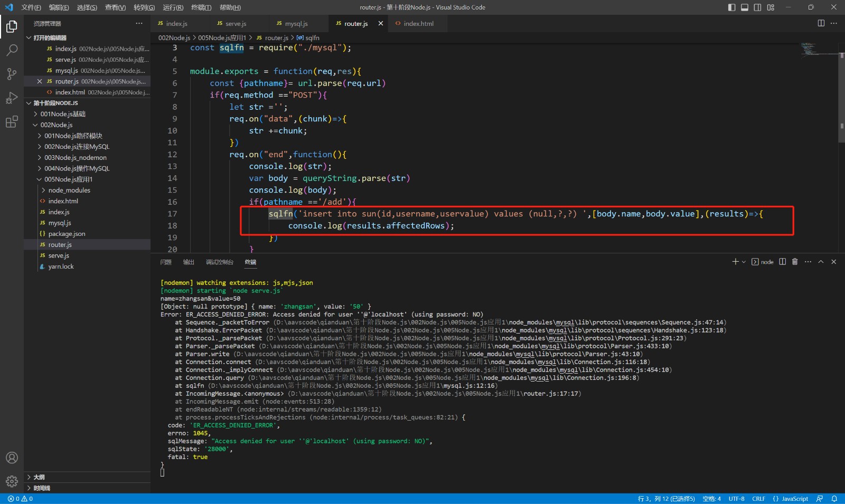Toggle primary sidebar layout icon
845x504 pixels.
coord(731,7)
